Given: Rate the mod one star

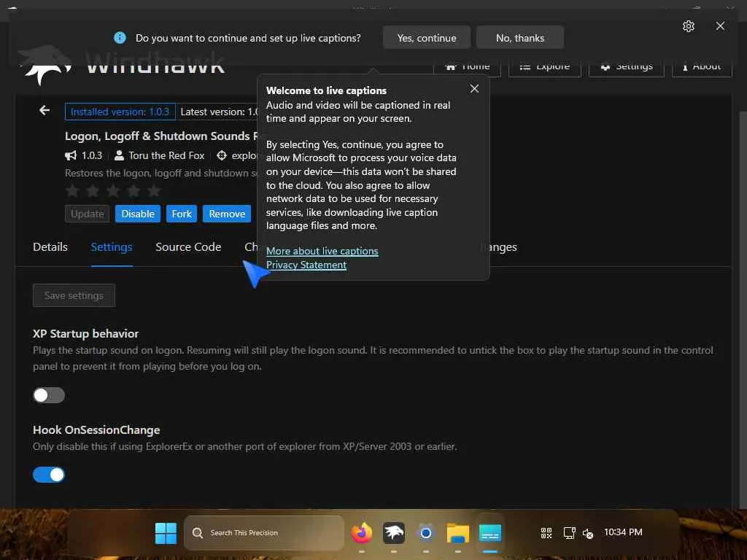Looking at the screenshot, I should pos(72,191).
